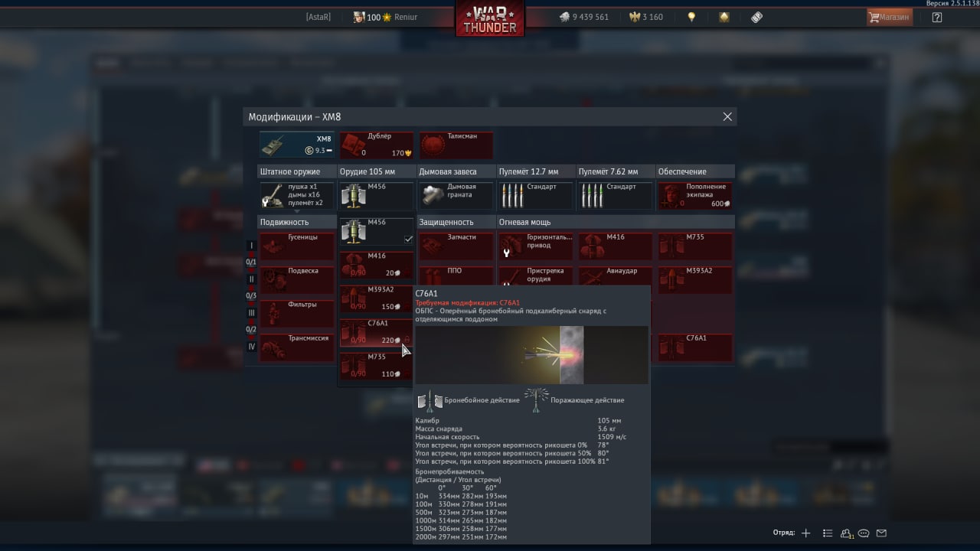980x551 pixels.
Task: Open the help question mark icon
Action: [937, 17]
